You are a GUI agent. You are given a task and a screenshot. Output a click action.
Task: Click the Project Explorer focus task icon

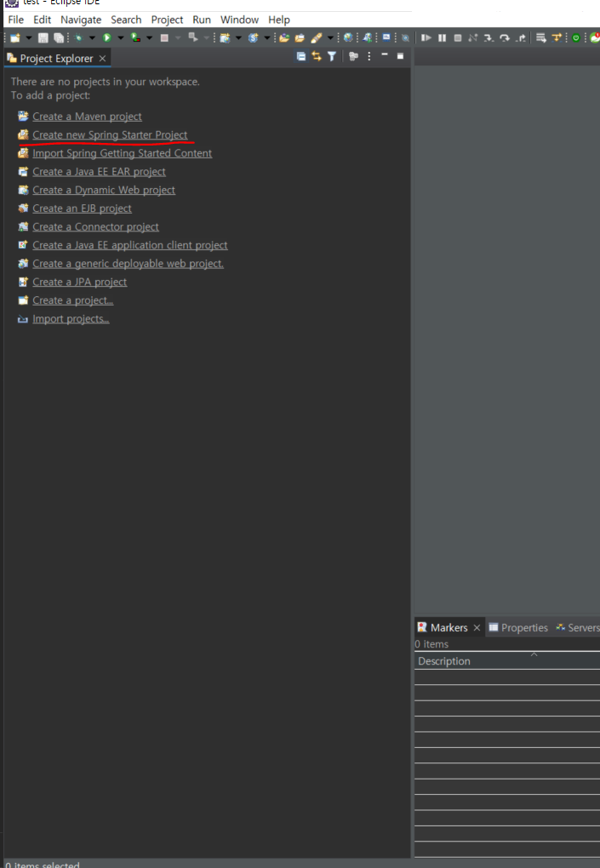pos(353,56)
